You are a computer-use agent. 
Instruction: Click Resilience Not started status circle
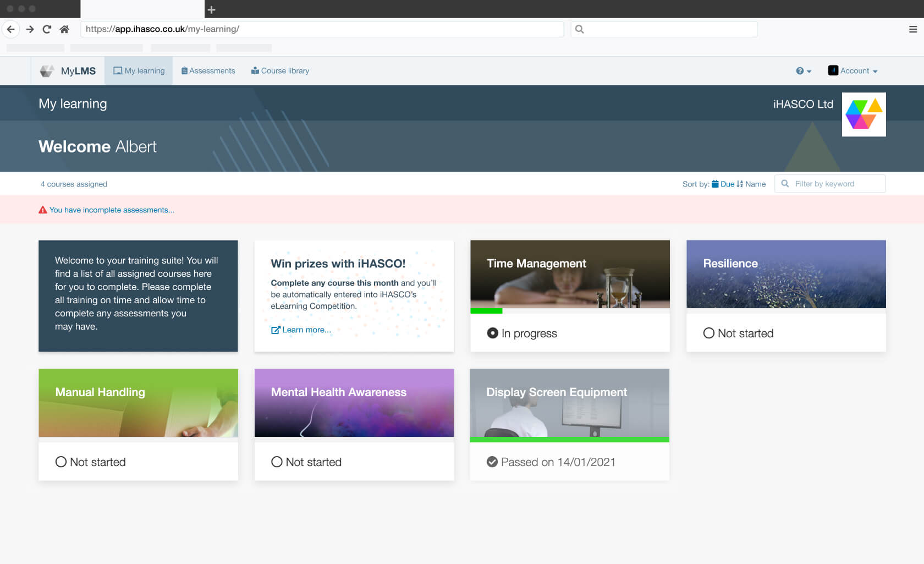tap(709, 333)
